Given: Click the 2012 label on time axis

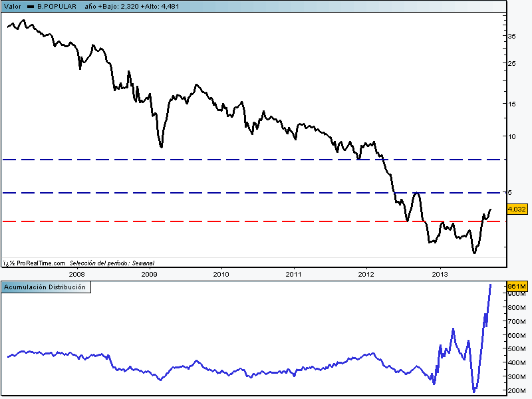Looking at the screenshot, I should [x=366, y=273].
